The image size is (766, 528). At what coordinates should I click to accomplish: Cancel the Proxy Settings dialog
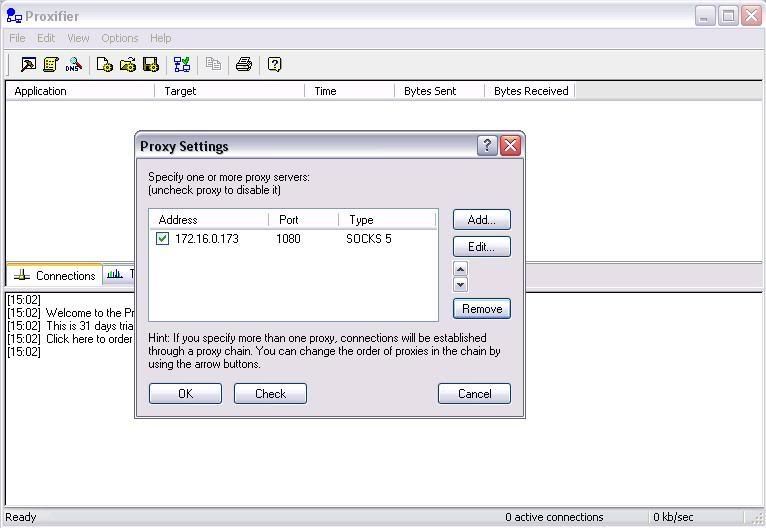coord(474,394)
